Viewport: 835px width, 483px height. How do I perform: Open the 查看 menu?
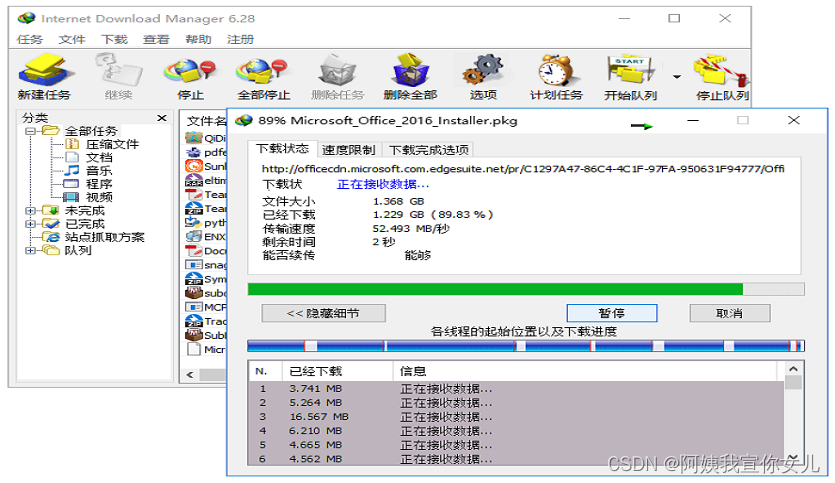tap(156, 39)
